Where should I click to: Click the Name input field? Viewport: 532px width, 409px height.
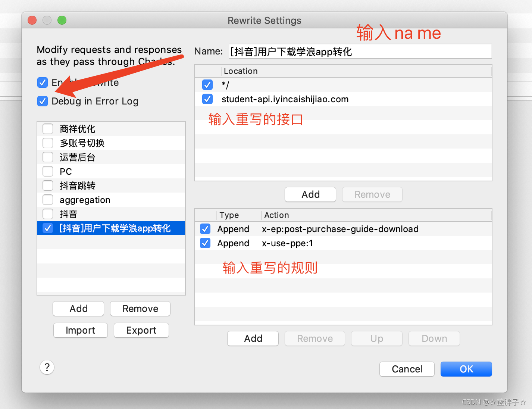click(x=360, y=51)
